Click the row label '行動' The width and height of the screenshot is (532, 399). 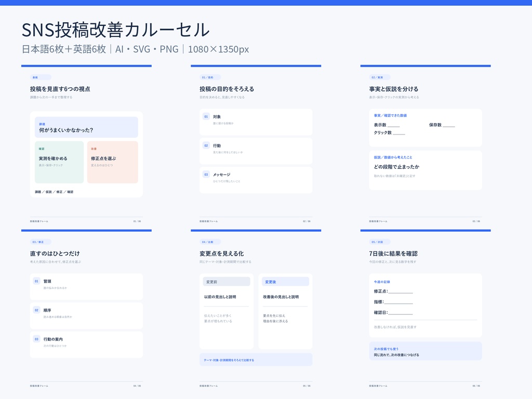click(x=217, y=145)
